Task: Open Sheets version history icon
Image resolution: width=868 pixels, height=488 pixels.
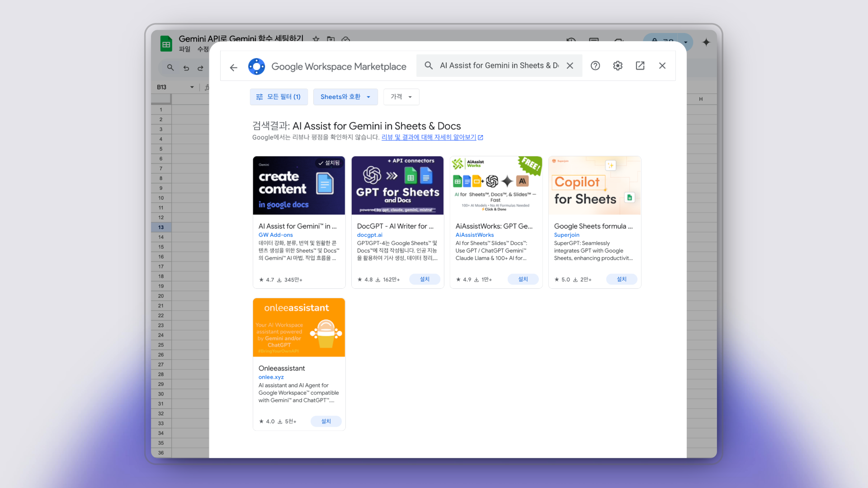Action: click(x=571, y=41)
